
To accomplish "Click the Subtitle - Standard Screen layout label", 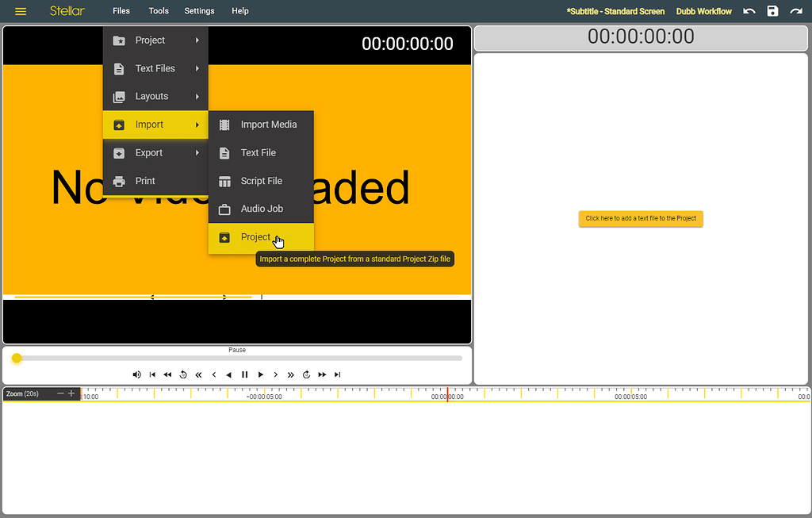I will click(x=615, y=11).
